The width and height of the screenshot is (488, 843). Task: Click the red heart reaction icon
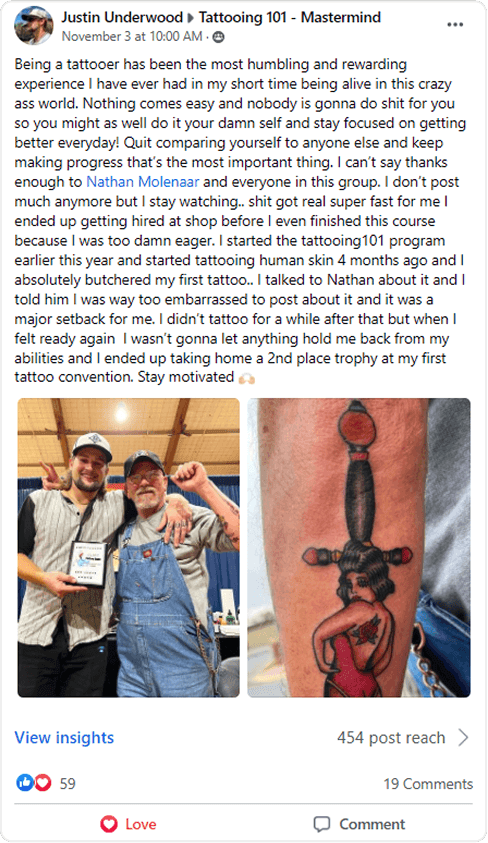click(43, 783)
